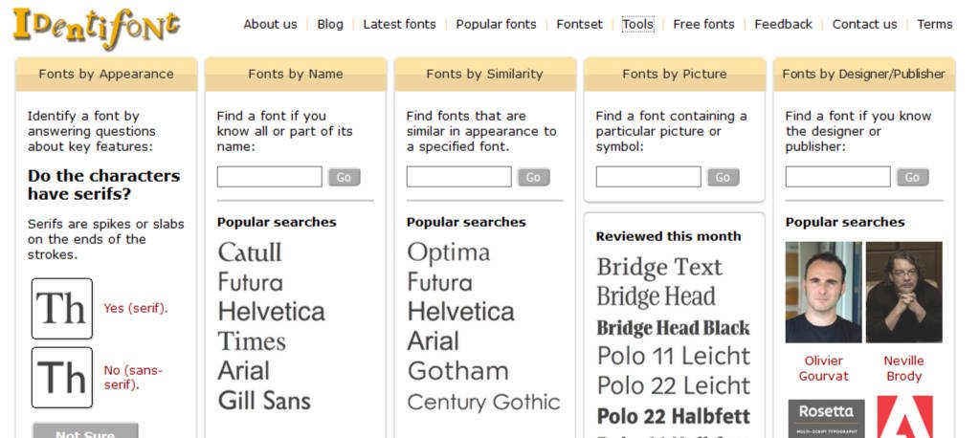The image size is (980, 438).
Task: Open Bridge Head Black reviewed font
Action: coord(673,327)
